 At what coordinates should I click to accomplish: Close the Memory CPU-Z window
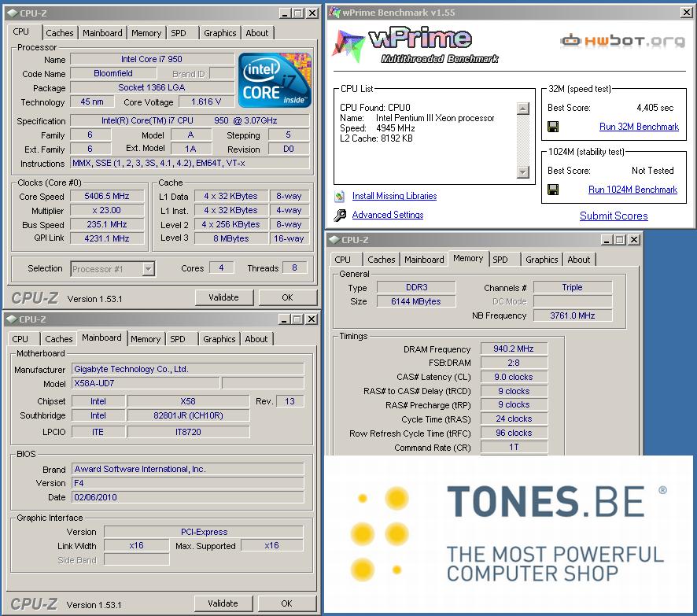634,240
